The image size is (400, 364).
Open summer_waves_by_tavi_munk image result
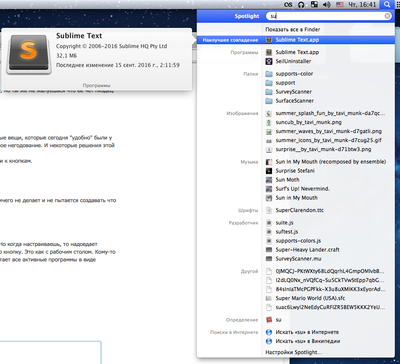[329, 131]
